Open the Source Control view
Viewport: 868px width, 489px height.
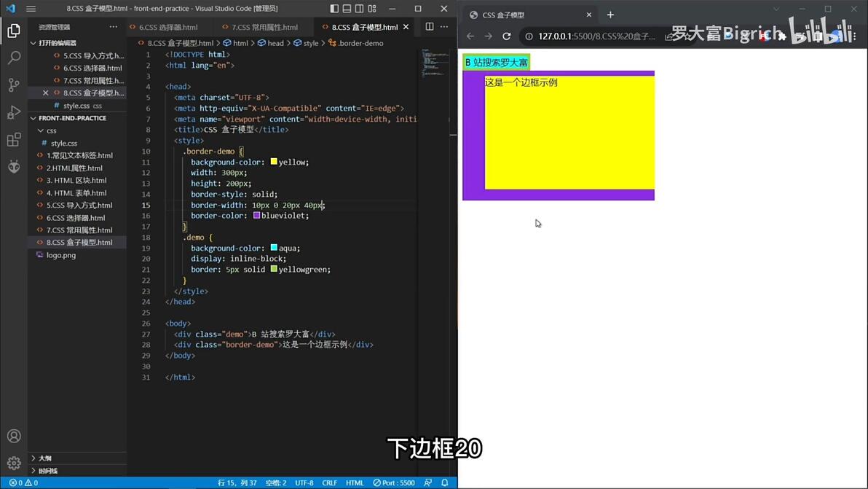pyautogui.click(x=14, y=85)
